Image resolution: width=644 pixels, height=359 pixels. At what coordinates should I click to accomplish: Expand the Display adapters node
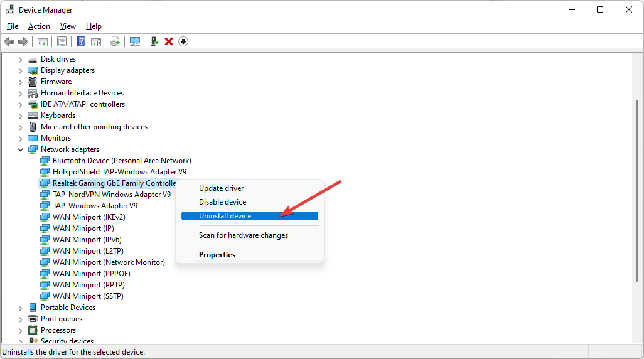[x=20, y=71]
